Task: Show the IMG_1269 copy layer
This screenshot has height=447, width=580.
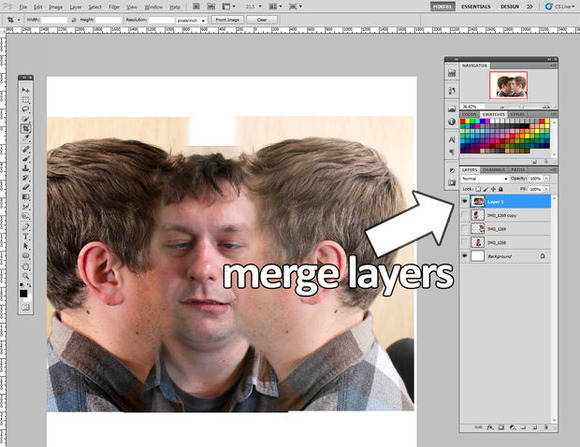Action: tap(465, 215)
